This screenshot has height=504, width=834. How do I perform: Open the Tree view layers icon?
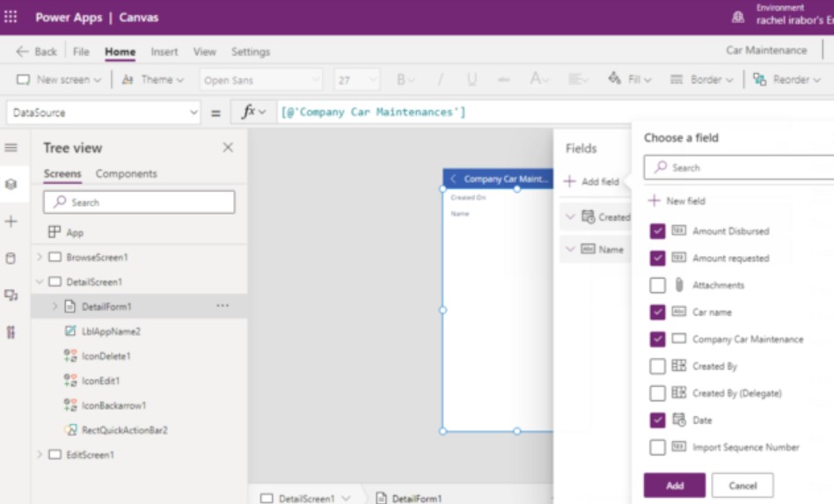[x=11, y=185]
